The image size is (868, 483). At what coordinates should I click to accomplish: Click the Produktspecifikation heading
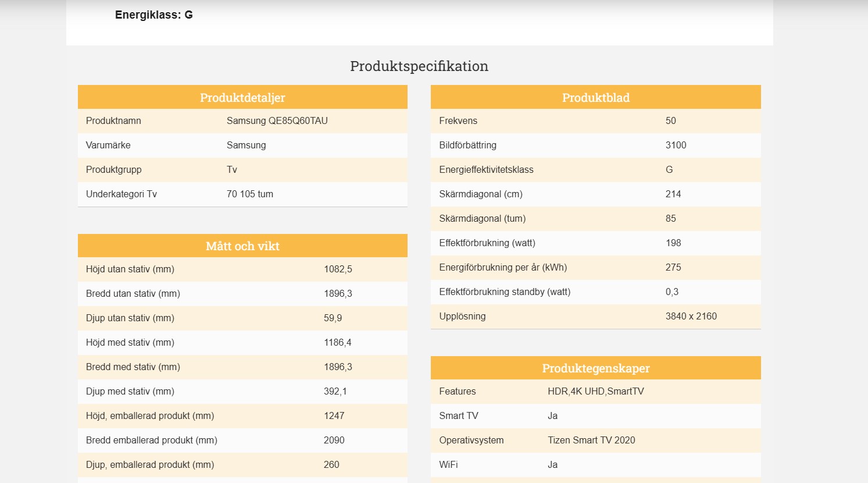click(x=419, y=66)
